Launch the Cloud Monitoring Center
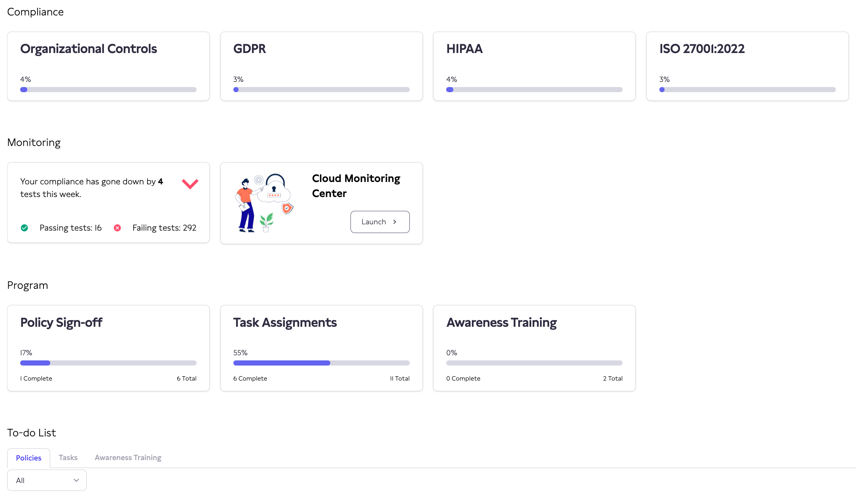856x504 pixels. click(x=380, y=222)
